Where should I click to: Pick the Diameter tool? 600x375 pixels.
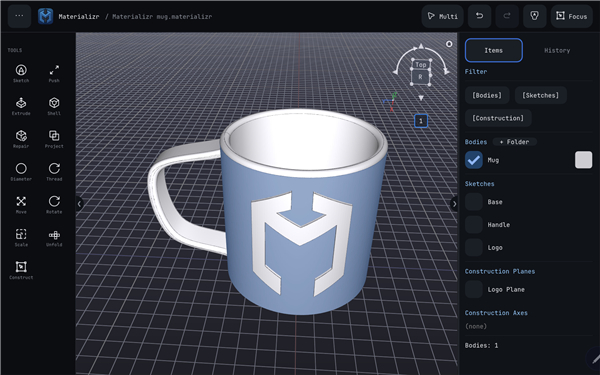21,172
